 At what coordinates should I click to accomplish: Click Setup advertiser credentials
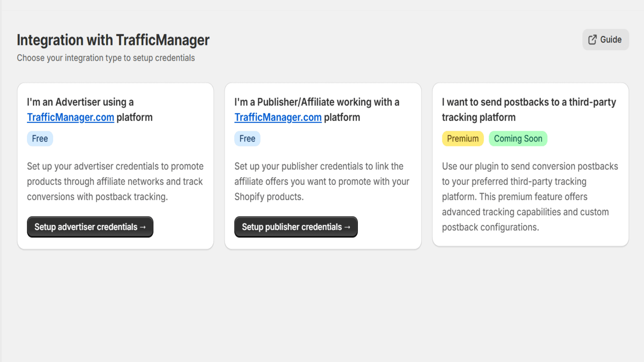click(x=90, y=226)
